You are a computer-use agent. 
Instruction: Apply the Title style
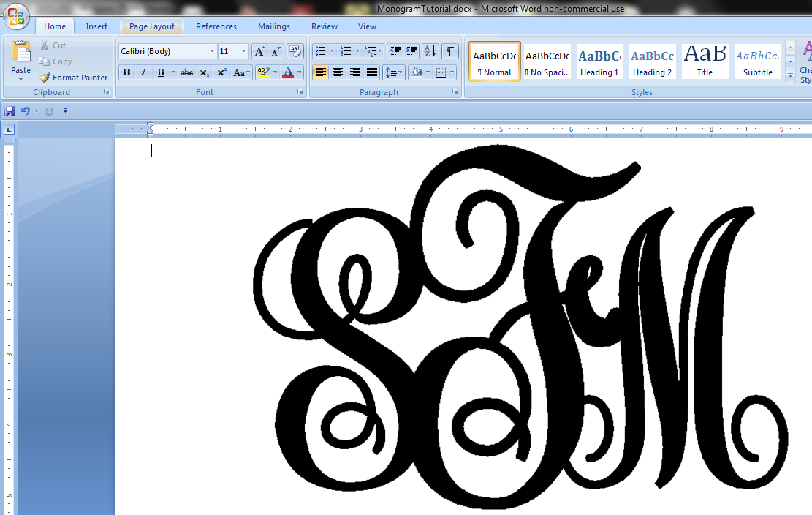[705, 61]
